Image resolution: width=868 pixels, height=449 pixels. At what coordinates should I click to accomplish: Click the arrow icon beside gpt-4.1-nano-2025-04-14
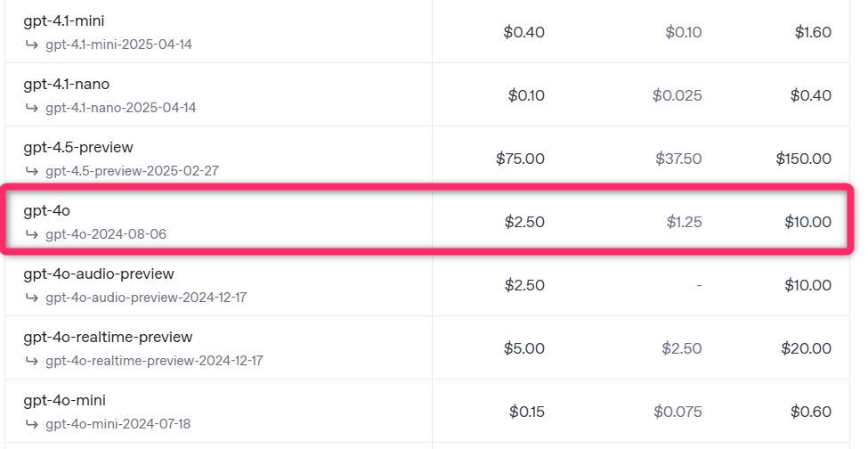(31, 108)
